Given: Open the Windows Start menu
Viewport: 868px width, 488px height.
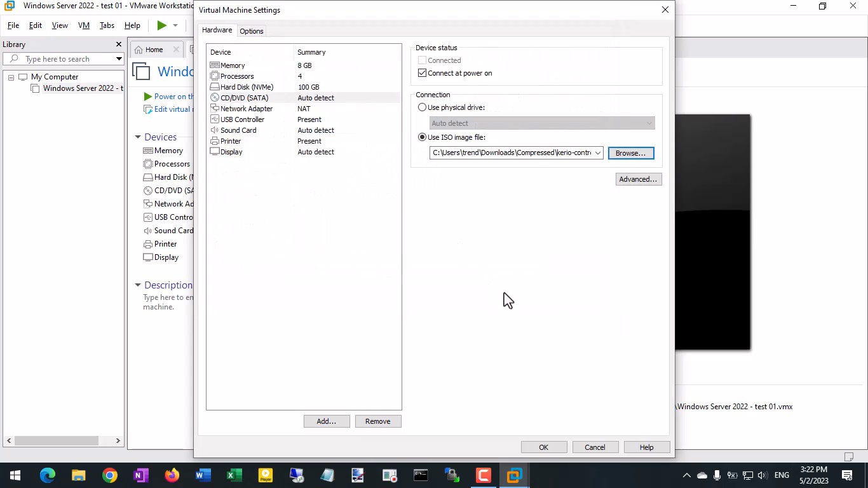Looking at the screenshot, I should (15, 475).
